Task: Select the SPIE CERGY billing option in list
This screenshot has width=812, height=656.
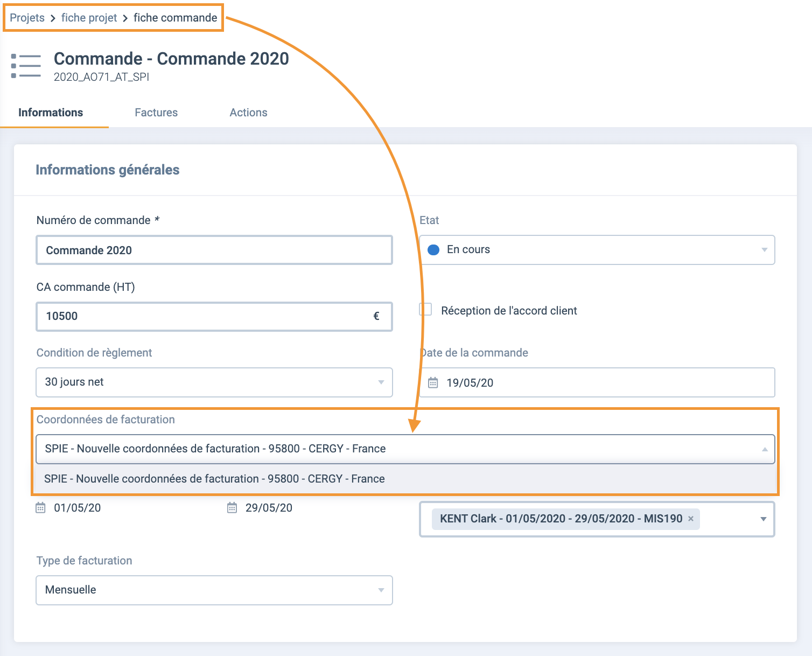Action: coord(214,479)
